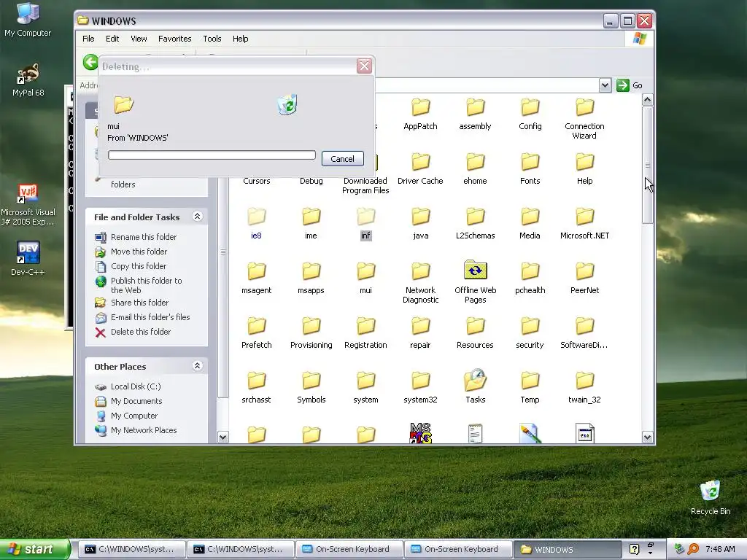The width and height of the screenshot is (747, 560).
Task: Close the Deleting dialog
Action: pyautogui.click(x=364, y=66)
